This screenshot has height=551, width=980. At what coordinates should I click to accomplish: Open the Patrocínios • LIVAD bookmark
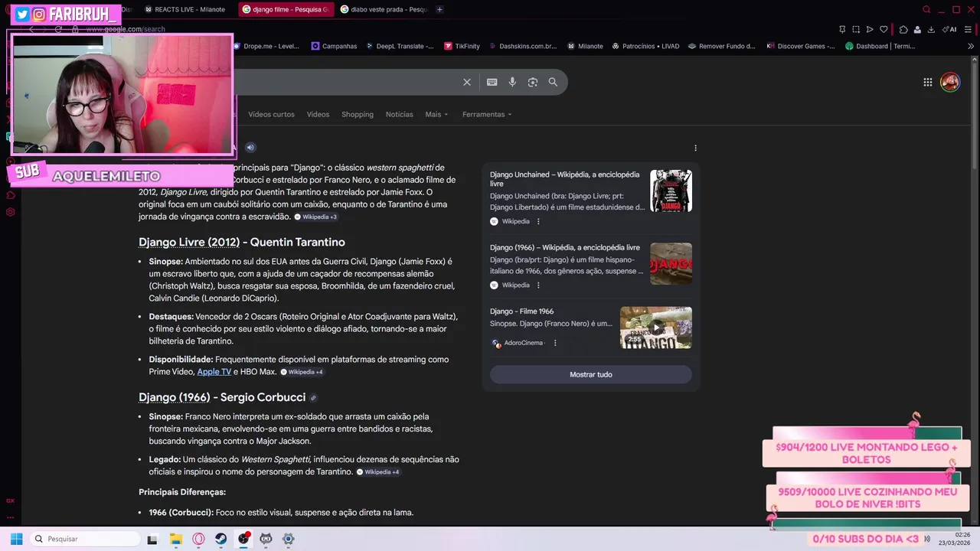tap(645, 46)
